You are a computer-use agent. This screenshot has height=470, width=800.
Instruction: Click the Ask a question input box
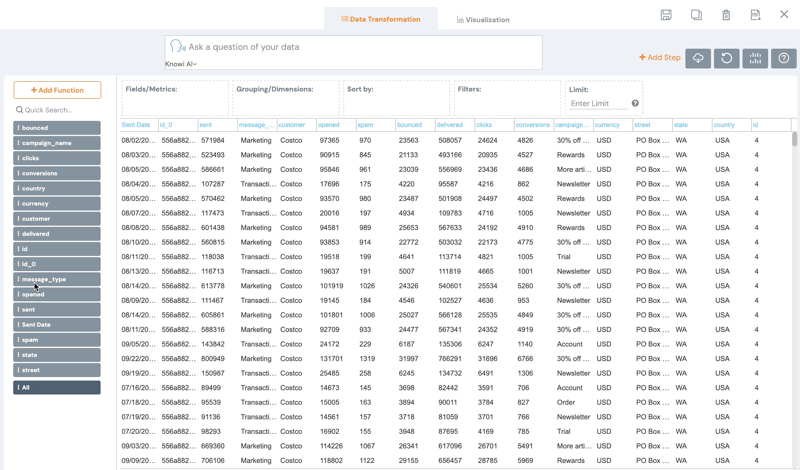pyautogui.click(x=360, y=47)
